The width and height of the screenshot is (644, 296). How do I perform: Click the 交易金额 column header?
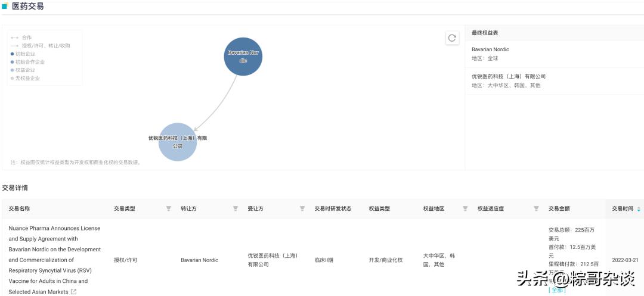(x=559, y=208)
